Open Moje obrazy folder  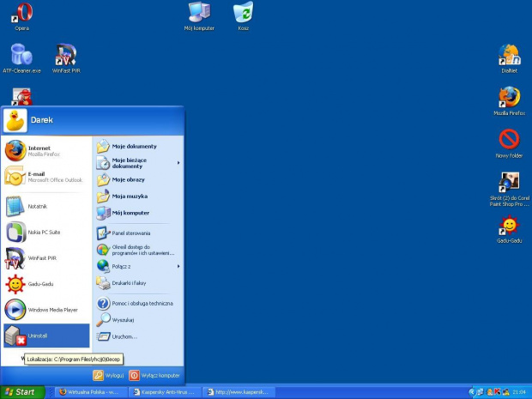(138, 179)
